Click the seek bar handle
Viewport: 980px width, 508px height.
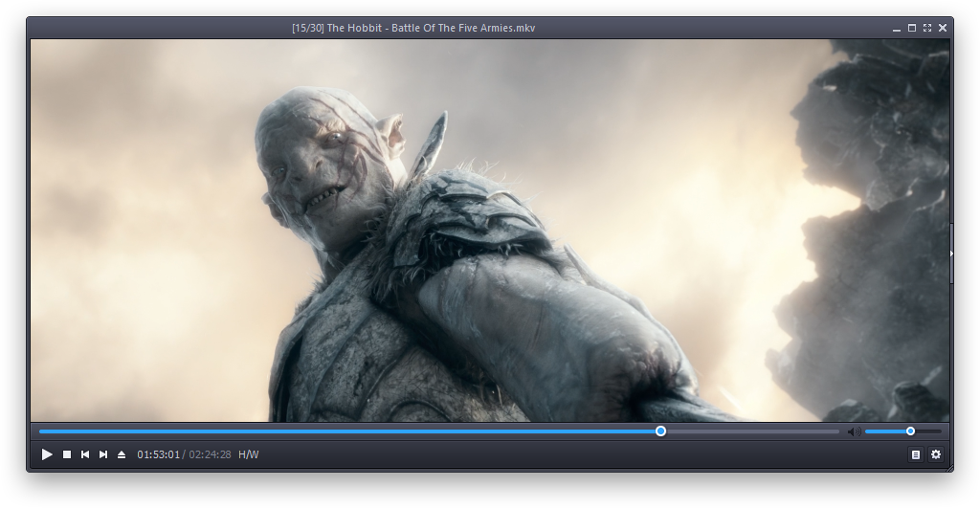click(x=660, y=431)
